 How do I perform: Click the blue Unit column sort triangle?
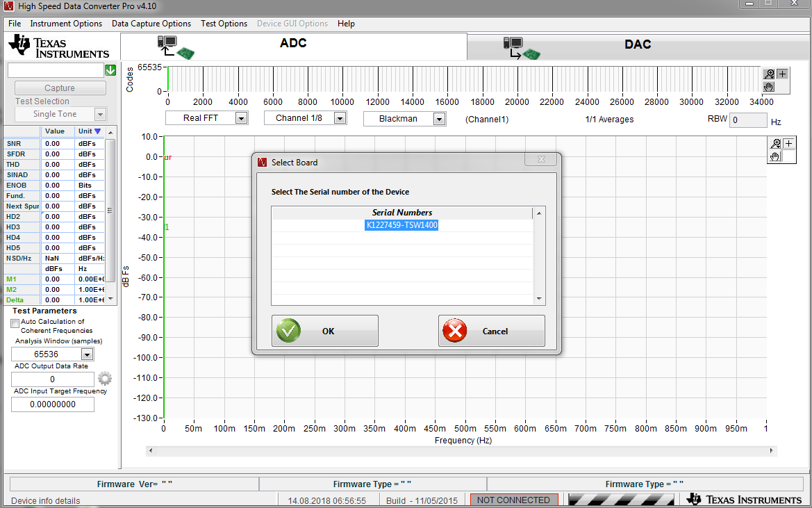tap(97, 131)
